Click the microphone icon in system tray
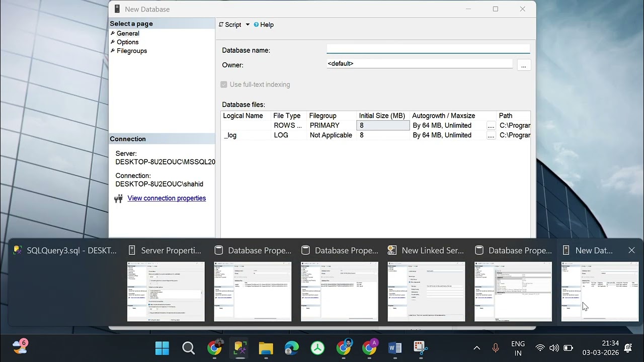 [x=496, y=348]
